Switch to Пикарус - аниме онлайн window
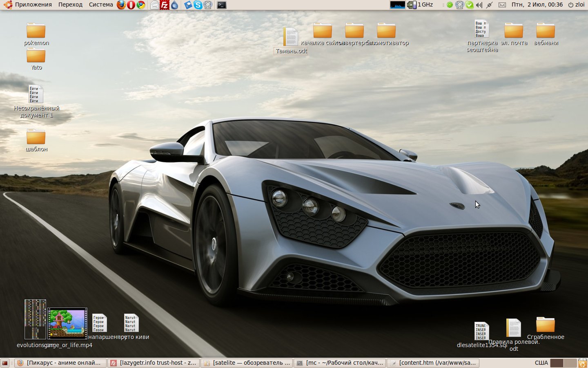Screen dimensions: 588x368 tap(60, 363)
